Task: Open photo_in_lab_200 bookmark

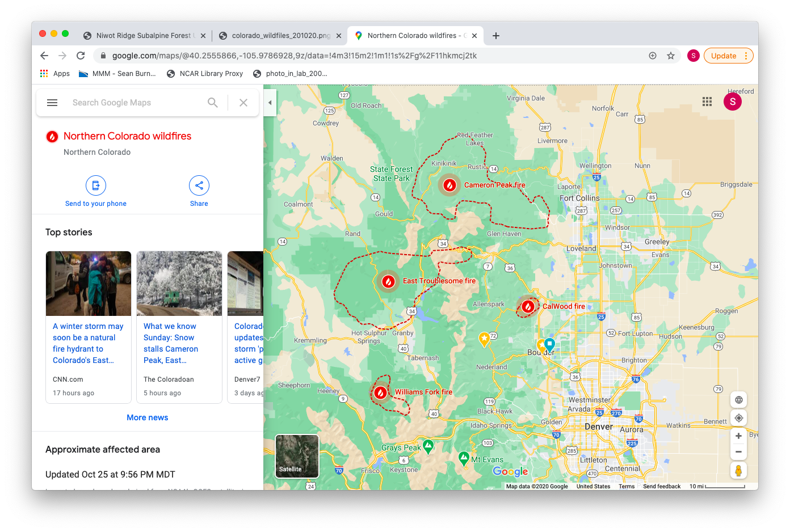Action: [x=290, y=74]
